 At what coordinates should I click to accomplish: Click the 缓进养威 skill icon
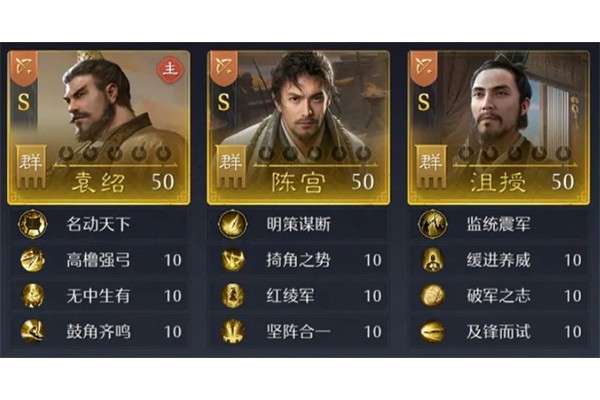433,260
